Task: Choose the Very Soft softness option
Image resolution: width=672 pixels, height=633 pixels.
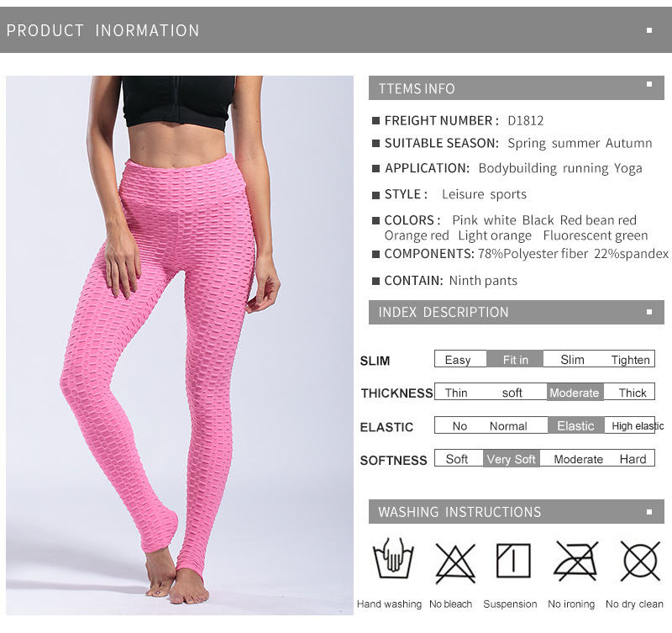Action: click(x=512, y=459)
